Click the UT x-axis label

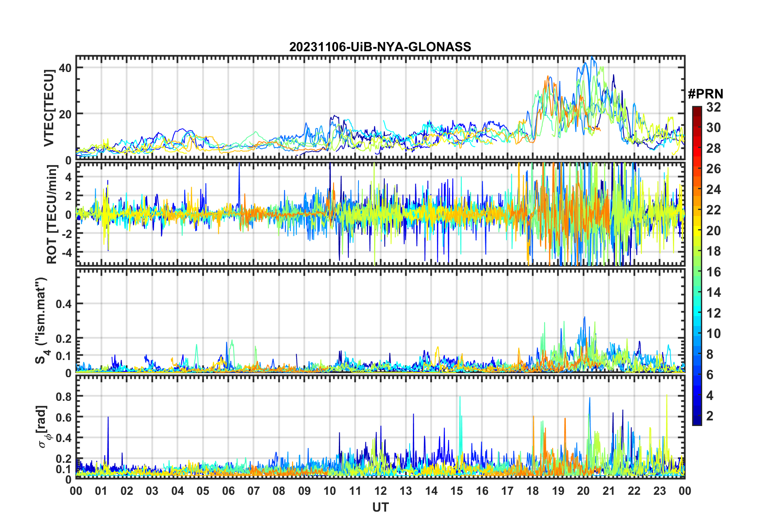(380, 507)
